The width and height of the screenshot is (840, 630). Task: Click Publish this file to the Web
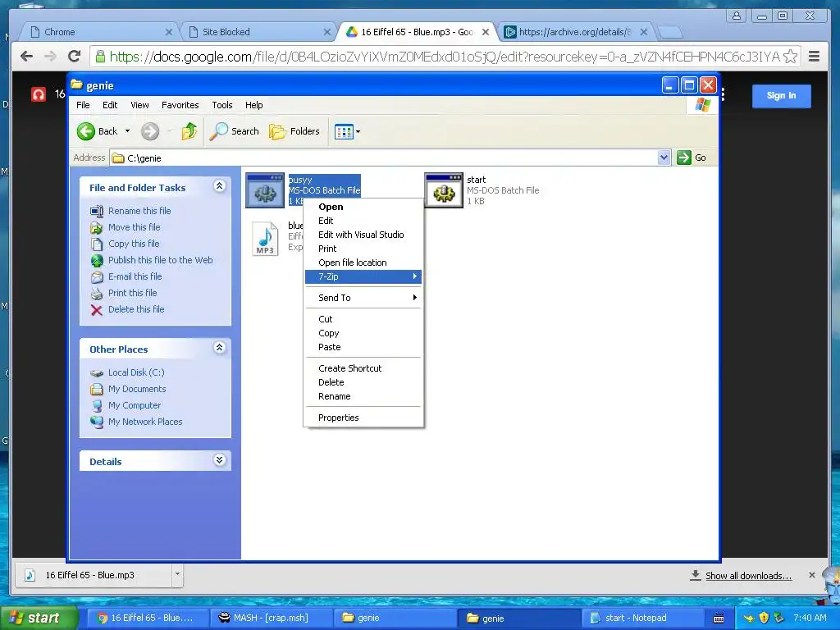pyautogui.click(x=160, y=260)
